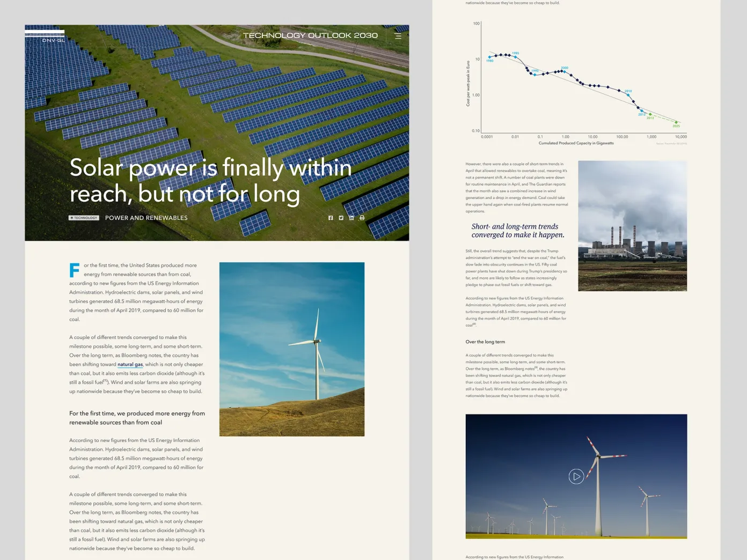The width and height of the screenshot is (747, 560).
Task: Open the hamburger menu icon
Action: (398, 36)
